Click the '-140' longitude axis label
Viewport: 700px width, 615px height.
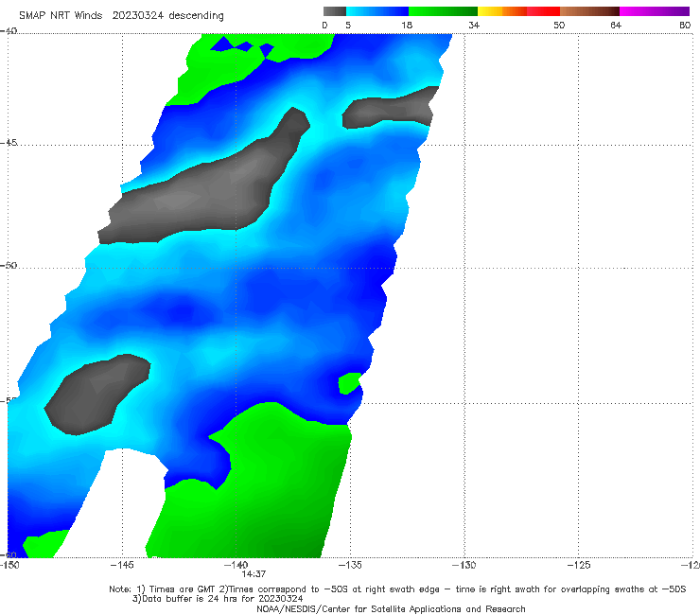coord(236,565)
